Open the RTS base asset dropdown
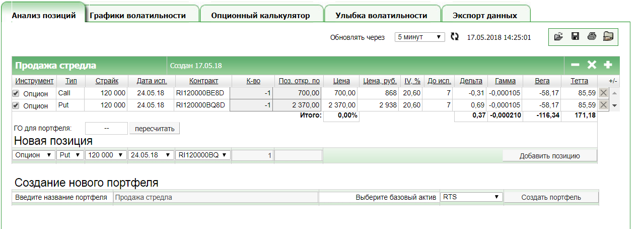644x229 pixels. [471, 197]
